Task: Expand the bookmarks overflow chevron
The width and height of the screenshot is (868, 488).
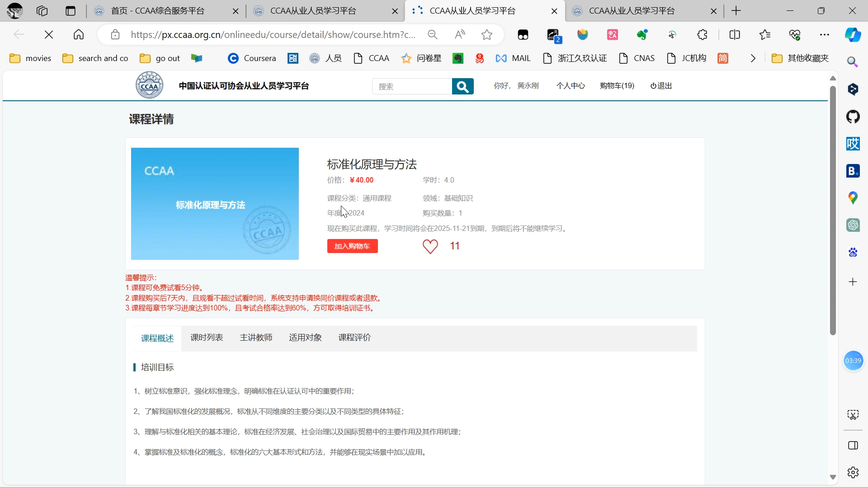Action: [x=752, y=58]
